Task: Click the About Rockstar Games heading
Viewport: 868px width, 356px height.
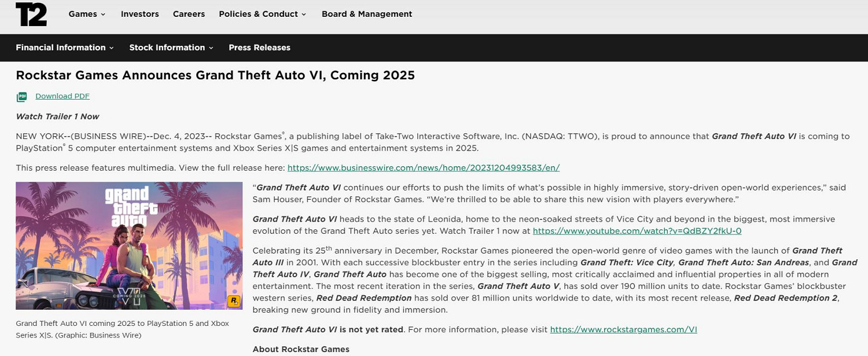Action: pos(300,349)
